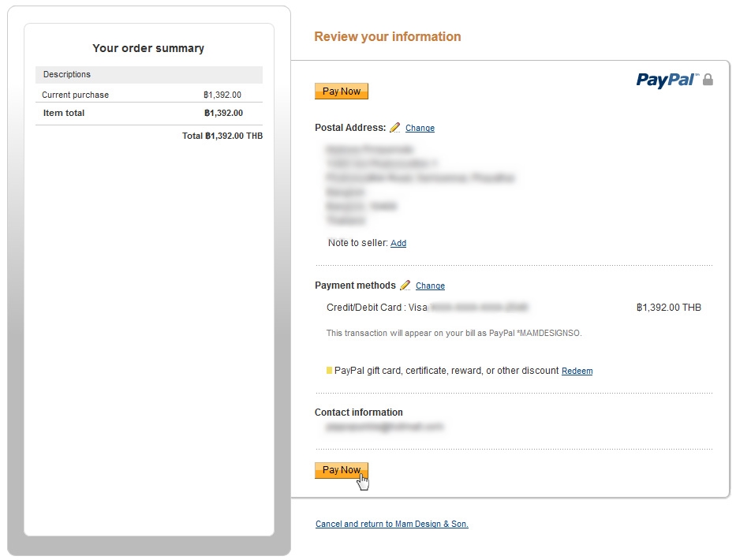Click the padlock security icon

point(708,80)
